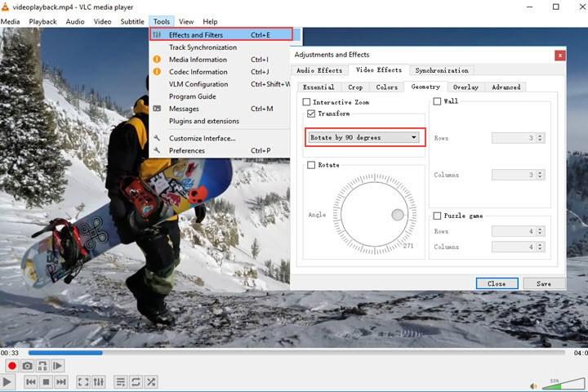The width and height of the screenshot is (588, 392).
Task: Click the Effects and Filters sliders icon
Action: tap(157, 34)
